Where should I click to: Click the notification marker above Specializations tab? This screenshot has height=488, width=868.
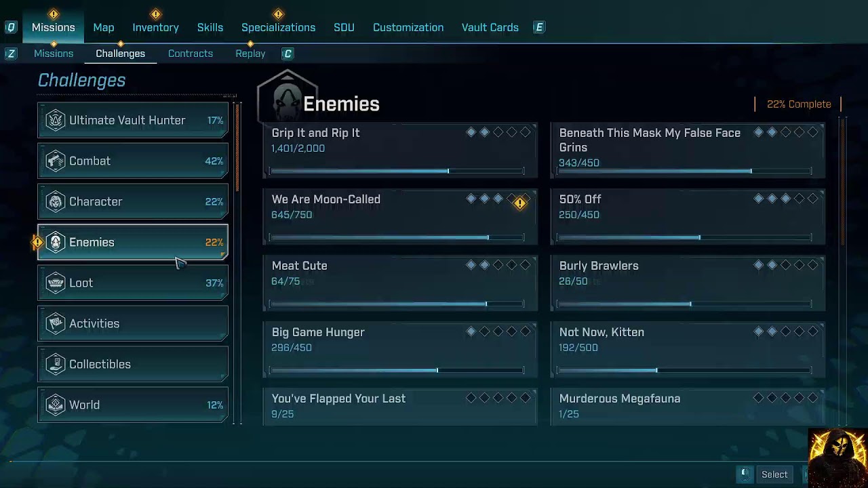[278, 14]
